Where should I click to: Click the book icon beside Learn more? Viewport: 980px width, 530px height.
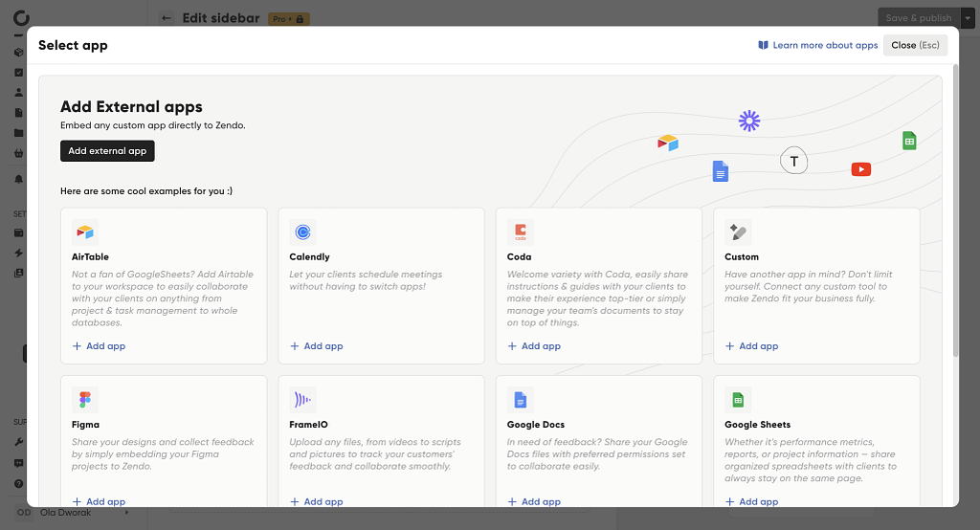(x=763, y=45)
